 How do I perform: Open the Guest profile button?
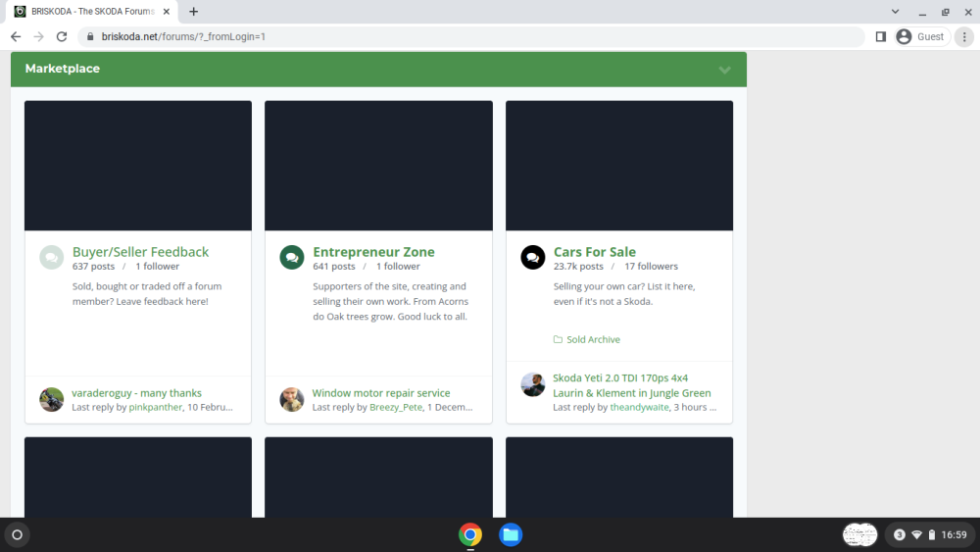click(x=921, y=37)
